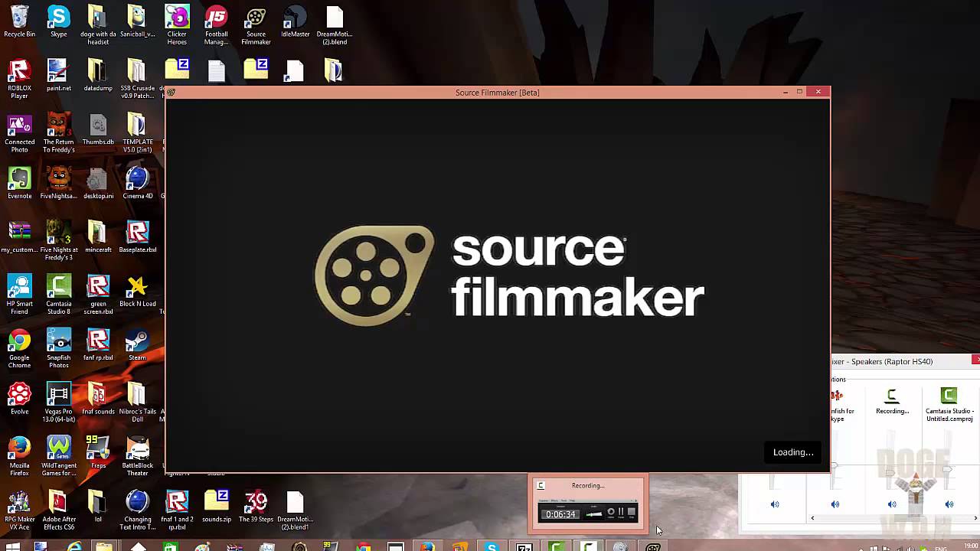This screenshot has width=980, height=551.
Task: Launch Camtasia Studio 8 from desktop
Action: [x=58, y=295]
